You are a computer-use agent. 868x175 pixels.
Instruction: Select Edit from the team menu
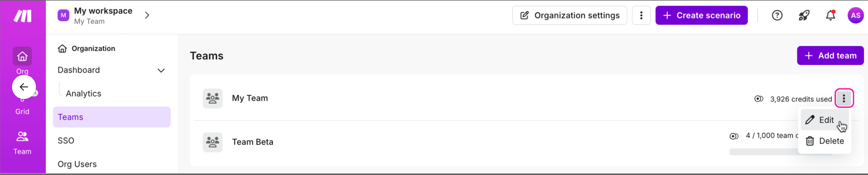click(x=825, y=120)
